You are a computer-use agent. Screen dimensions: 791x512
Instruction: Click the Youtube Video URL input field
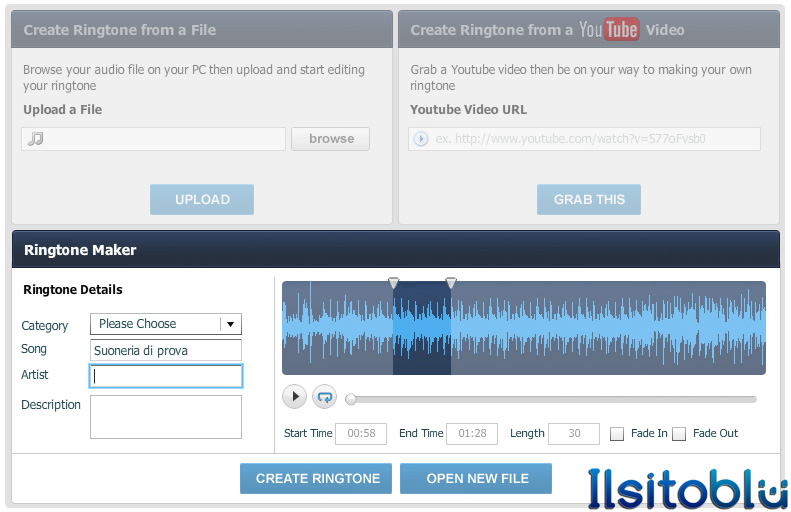pos(584,139)
